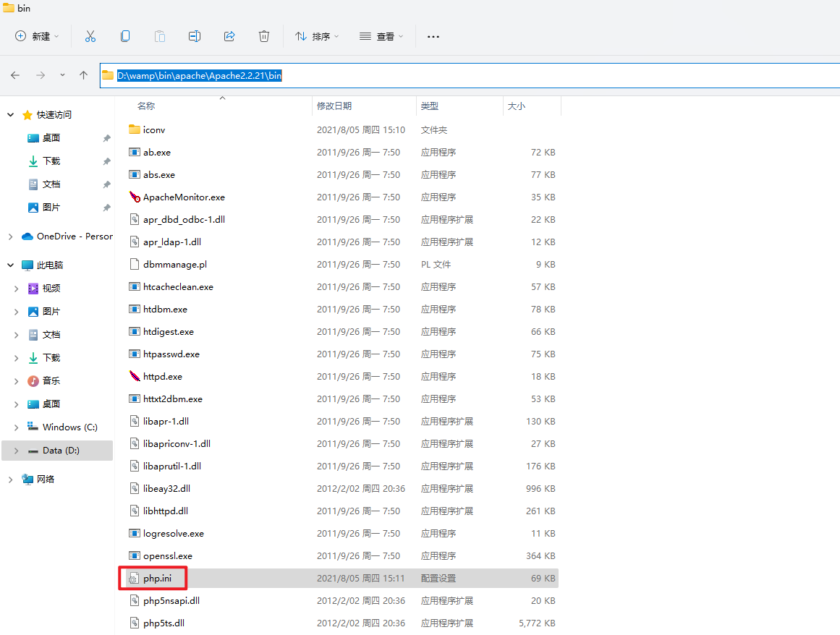Select the ApacheMonitor.exe feather icon
This screenshot has width=840, height=635.
(135, 197)
